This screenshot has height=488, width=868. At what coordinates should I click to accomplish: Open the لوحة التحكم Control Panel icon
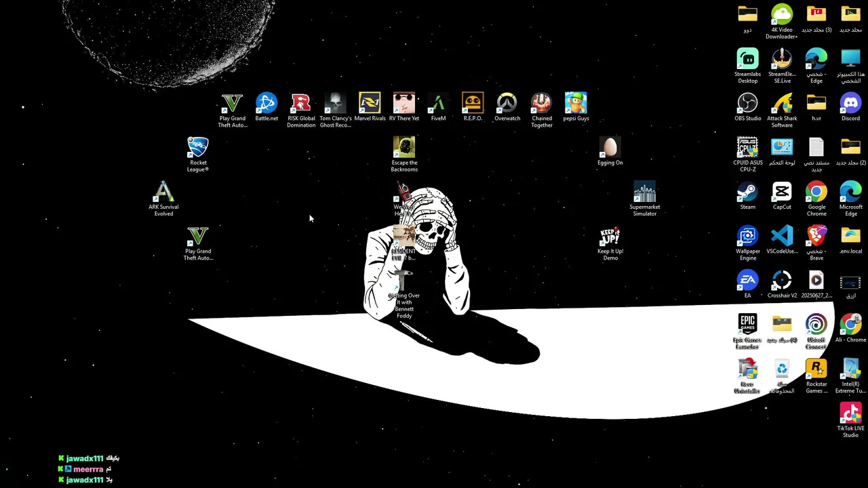tap(782, 151)
